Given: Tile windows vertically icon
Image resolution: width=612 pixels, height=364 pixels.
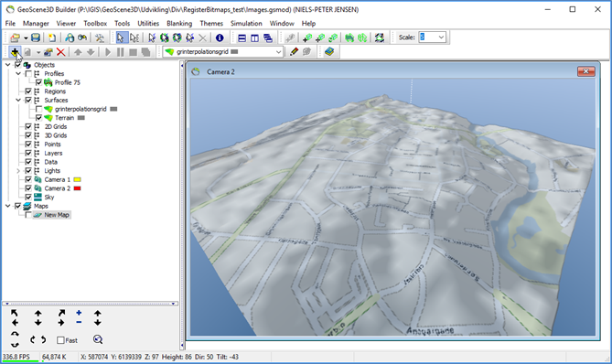Looking at the screenshot, I should (x=254, y=37).
